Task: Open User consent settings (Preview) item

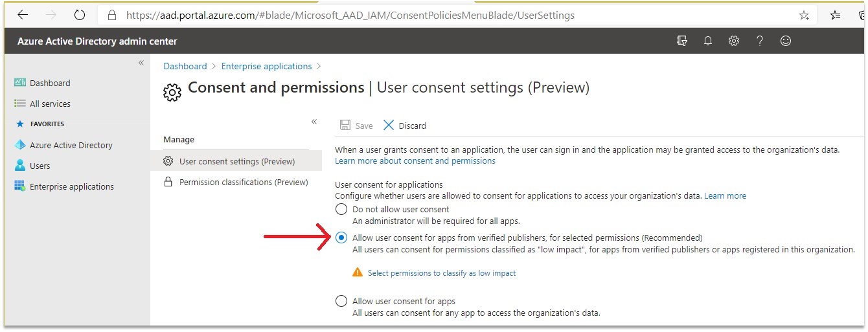Action: tap(236, 161)
